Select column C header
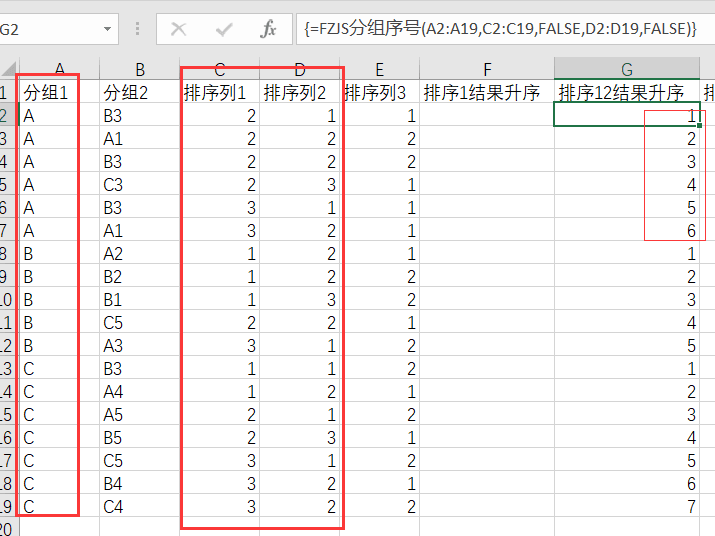 (219, 69)
